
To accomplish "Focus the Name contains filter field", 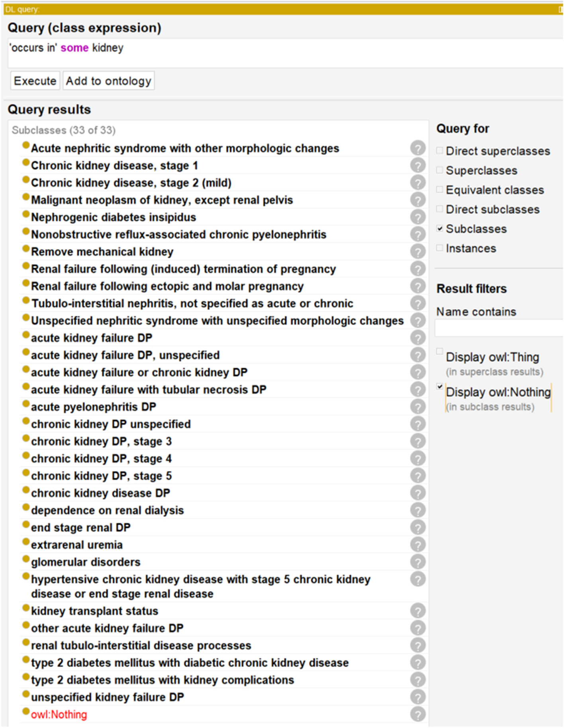I will [499, 328].
